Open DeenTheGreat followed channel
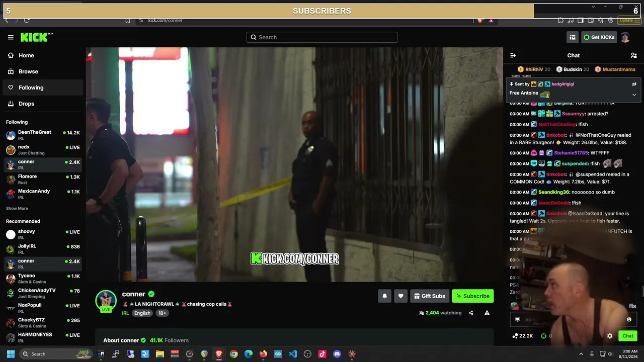 pyautogui.click(x=42, y=135)
